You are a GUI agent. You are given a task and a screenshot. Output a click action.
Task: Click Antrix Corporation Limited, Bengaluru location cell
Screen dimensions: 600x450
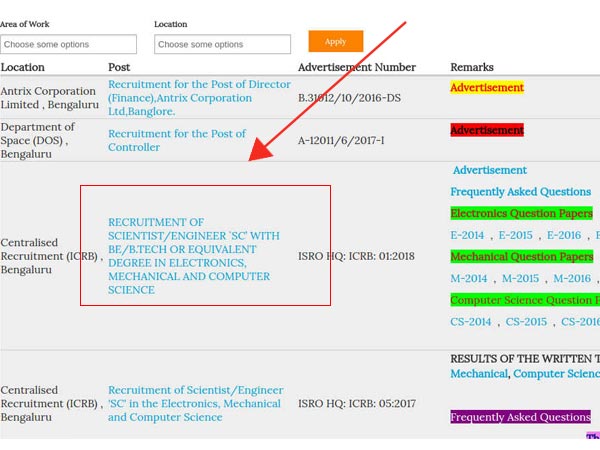click(x=49, y=98)
